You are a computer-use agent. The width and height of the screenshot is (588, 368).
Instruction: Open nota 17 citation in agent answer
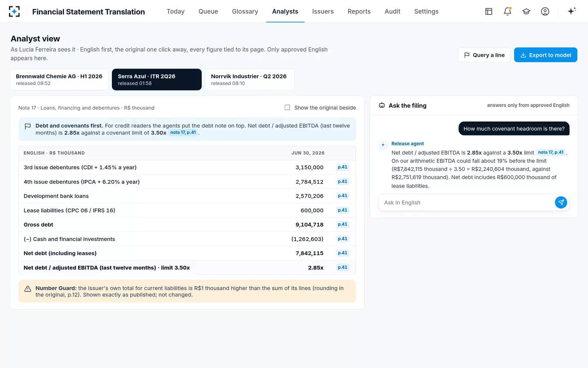(550, 153)
